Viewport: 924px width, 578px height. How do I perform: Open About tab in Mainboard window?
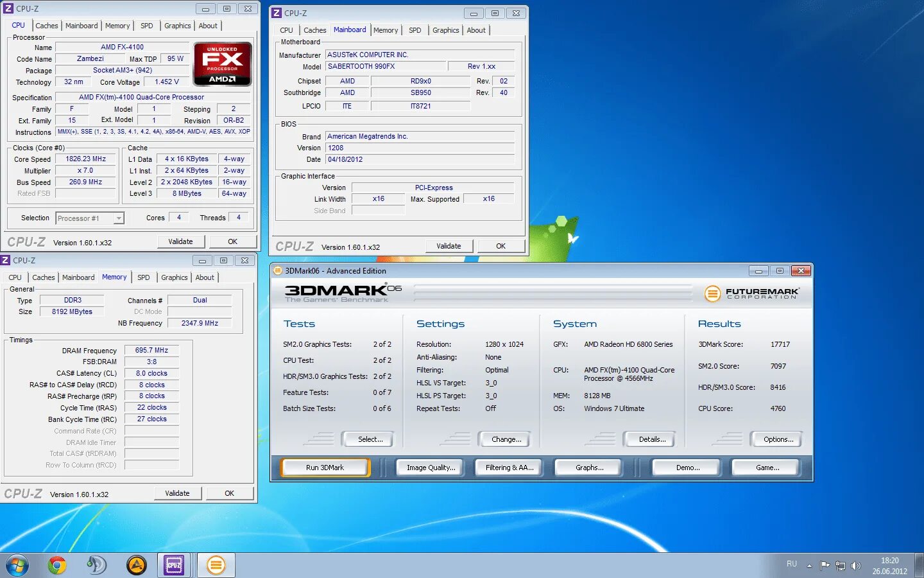click(476, 30)
